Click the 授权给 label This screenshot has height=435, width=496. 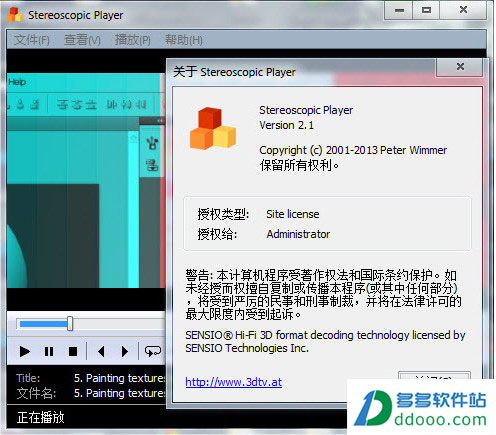(217, 234)
